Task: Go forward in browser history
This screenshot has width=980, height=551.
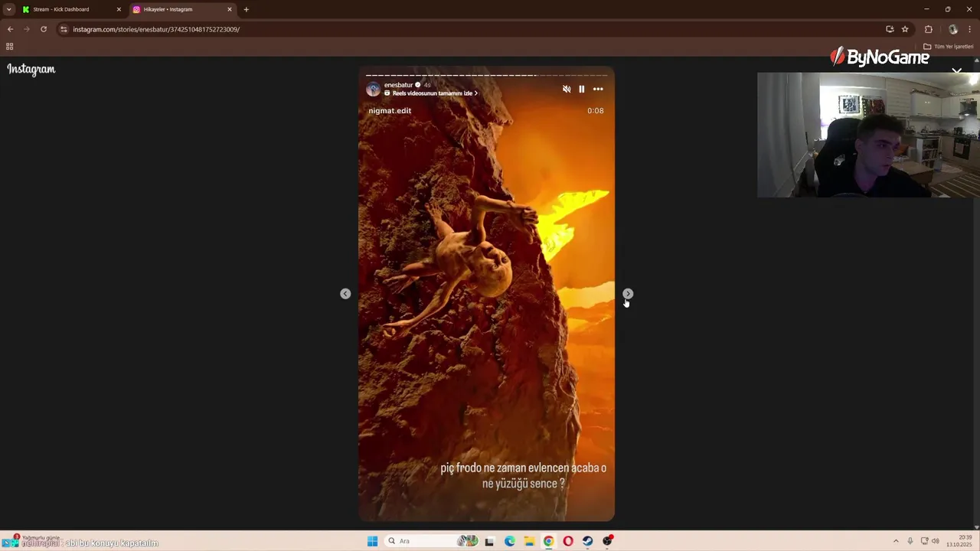Action: (x=27, y=29)
